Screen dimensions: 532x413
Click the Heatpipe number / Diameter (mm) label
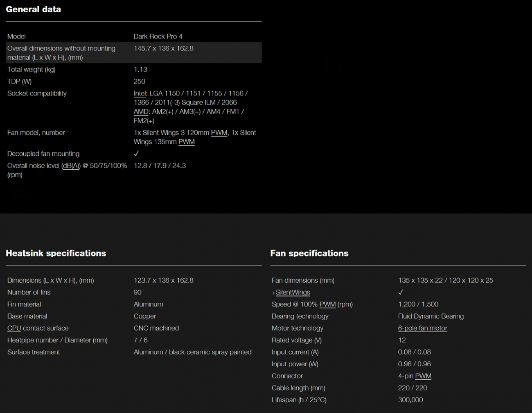[57, 340]
